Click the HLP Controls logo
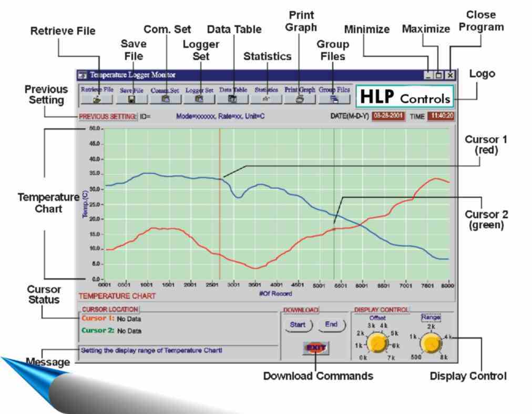Screen dimensions: 532x414 405,97
